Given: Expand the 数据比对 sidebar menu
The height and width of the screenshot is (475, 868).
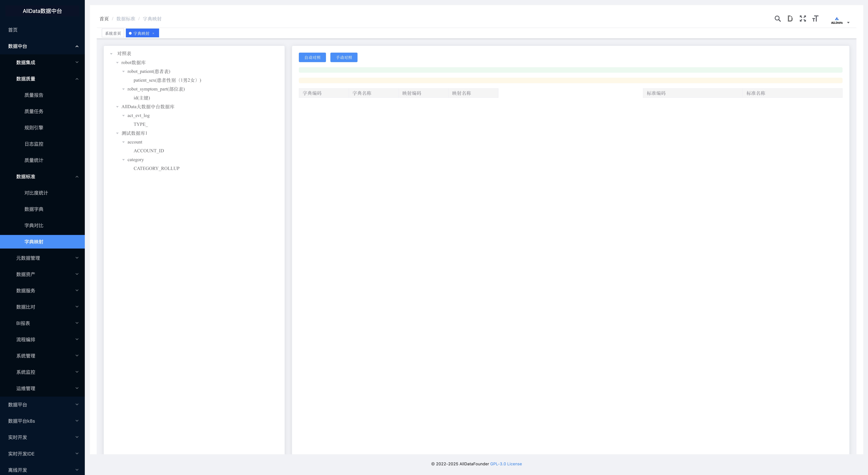Looking at the screenshot, I should tap(42, 307).
